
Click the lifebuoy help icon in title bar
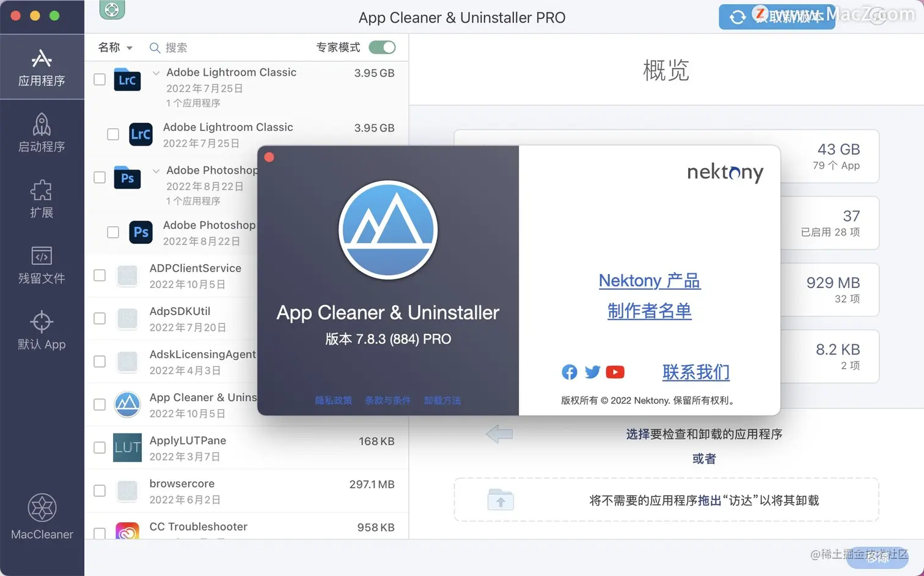point(112,9)
